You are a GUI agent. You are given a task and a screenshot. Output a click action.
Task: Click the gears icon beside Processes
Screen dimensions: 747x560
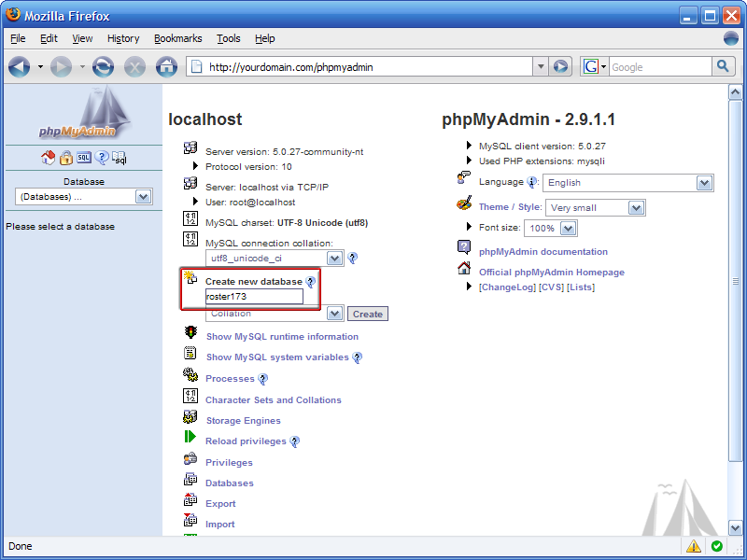190,375
